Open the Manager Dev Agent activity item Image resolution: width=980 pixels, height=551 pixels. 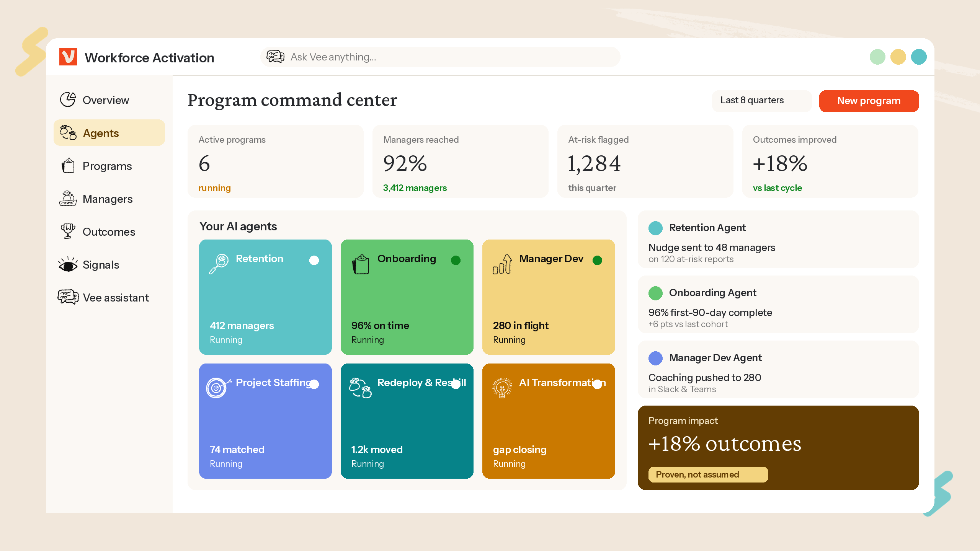[x=778, y=369]
